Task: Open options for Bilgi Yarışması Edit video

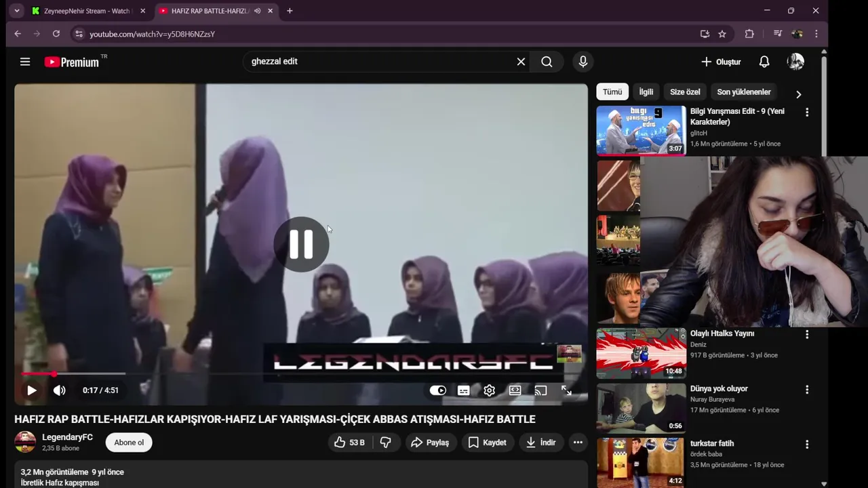Action: pyautogui.click(x=807, y=113)
